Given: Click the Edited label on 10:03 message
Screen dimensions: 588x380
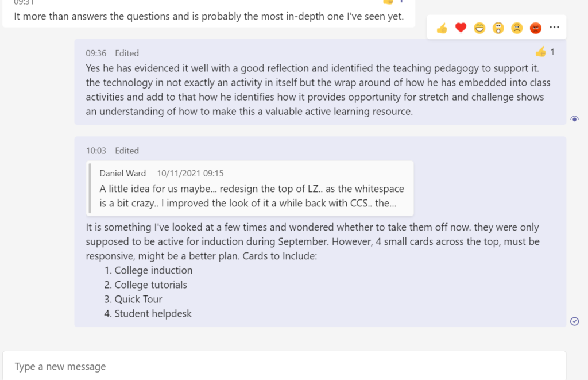Looking at the screenshot, I should pos(127,151).
